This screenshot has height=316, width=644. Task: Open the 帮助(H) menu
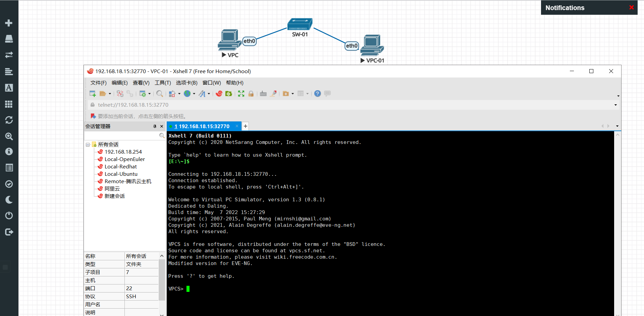click(x=234, y=83)
